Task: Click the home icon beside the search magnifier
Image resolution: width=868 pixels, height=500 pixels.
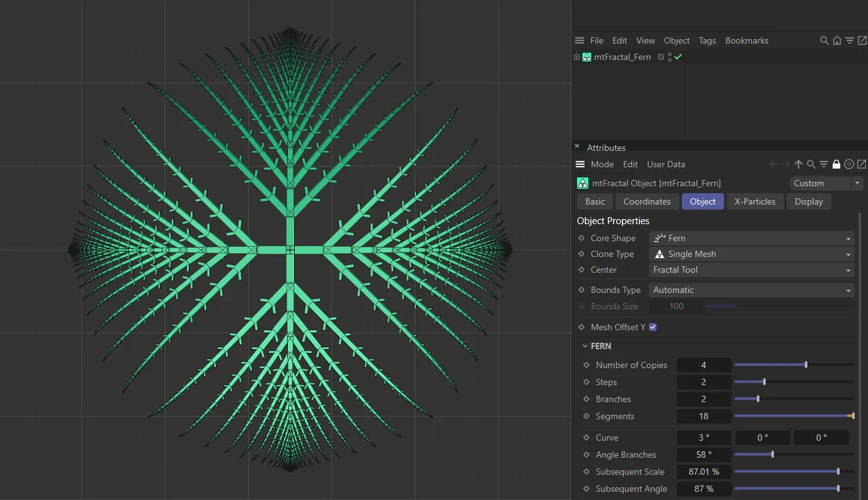Action: click(837, 40)
